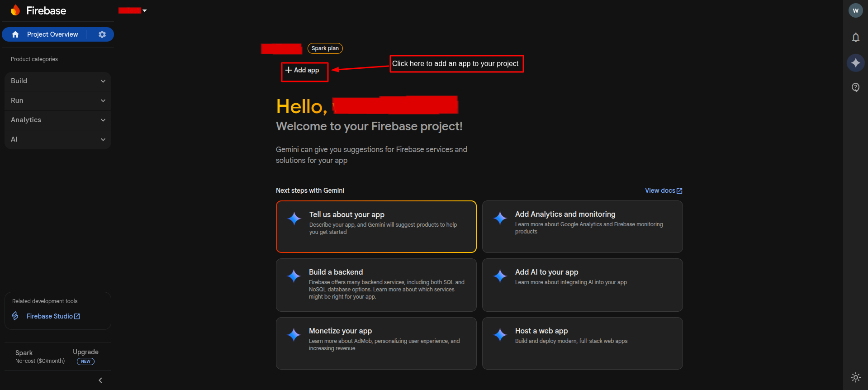The height and width of the screenshot is (390, 868).
Task: Open the Host a web app card
Action: (582, 343)
